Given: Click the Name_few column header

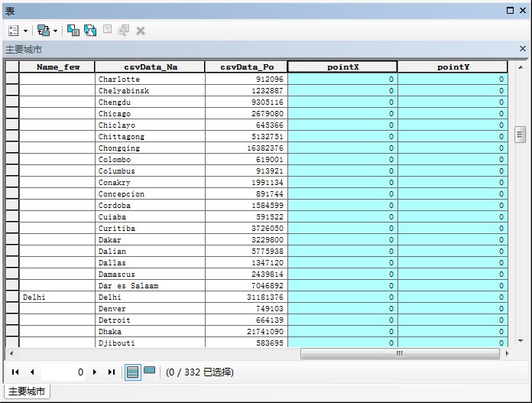Looking at the screenshot, I should 57,67.
